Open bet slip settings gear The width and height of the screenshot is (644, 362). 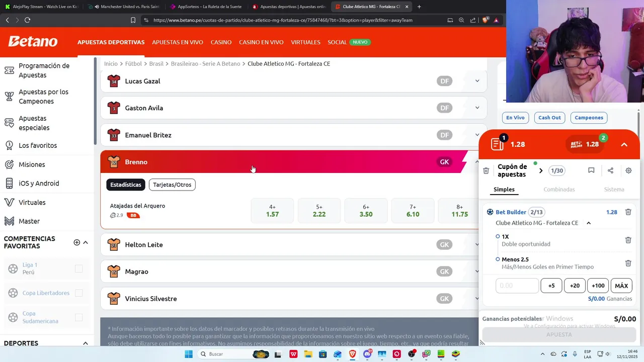point(628,170)
